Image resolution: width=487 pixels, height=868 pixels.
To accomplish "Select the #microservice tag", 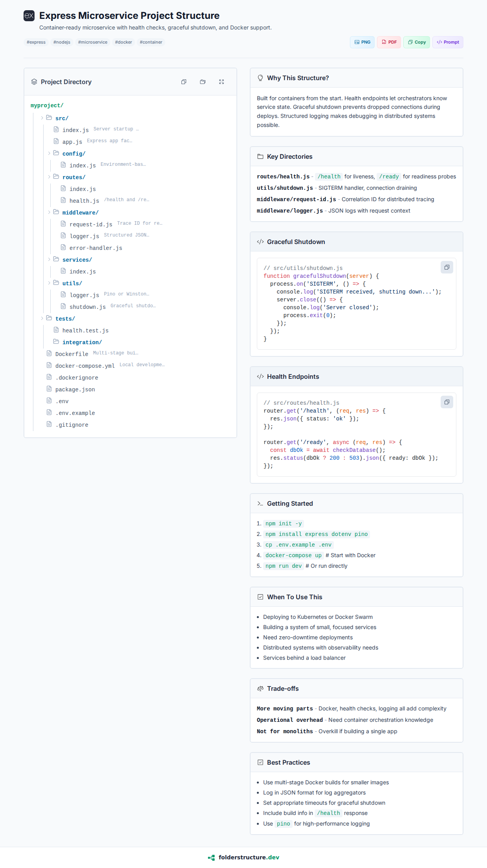I will coord(93,42).
